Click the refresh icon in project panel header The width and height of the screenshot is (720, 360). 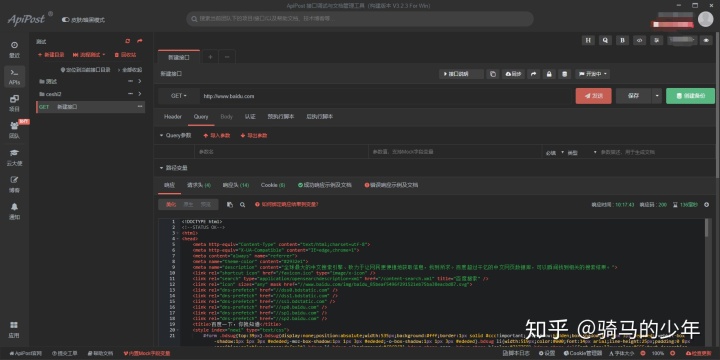128,41
